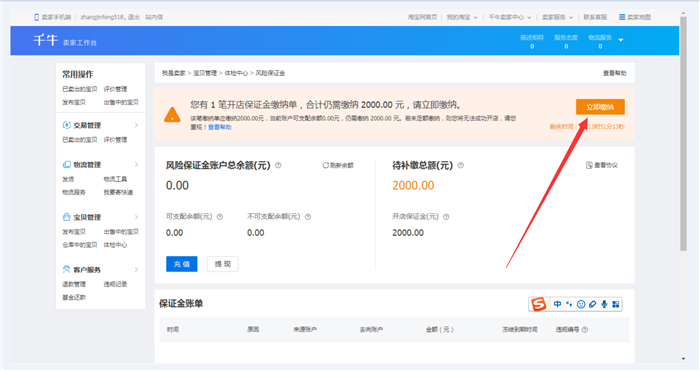Open 站内信 in the top bar

tap(154, 17)
